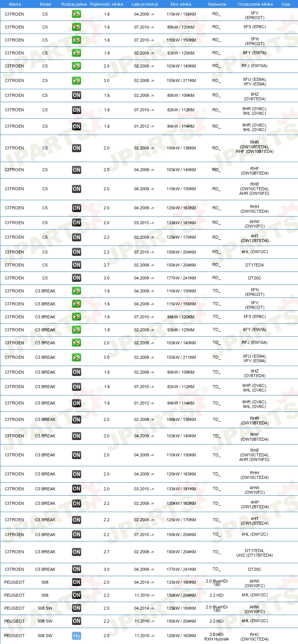The width and height of the screenshot is (298, 644).
Task: Click PB icon in C5 RD_ 88kW/120KM row
Action: [77, 27]
